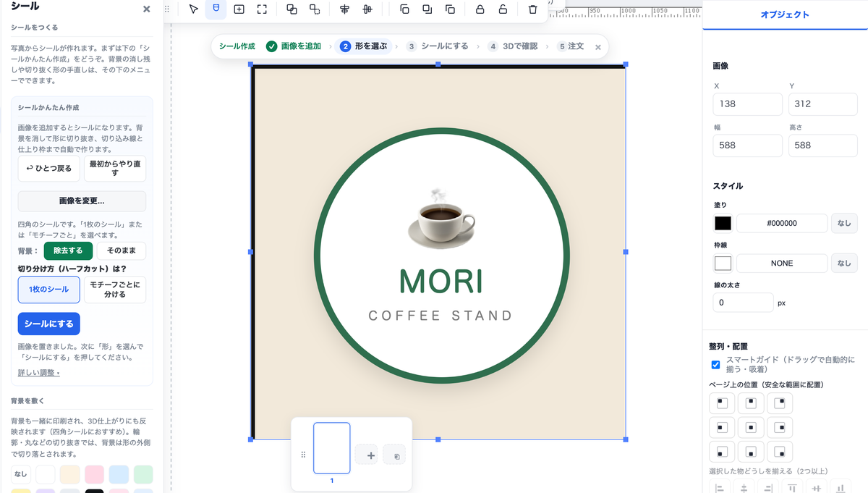Choose the pink background swatch
The image size is (868, 493).
pyautogui.click(x=94, y=474)
